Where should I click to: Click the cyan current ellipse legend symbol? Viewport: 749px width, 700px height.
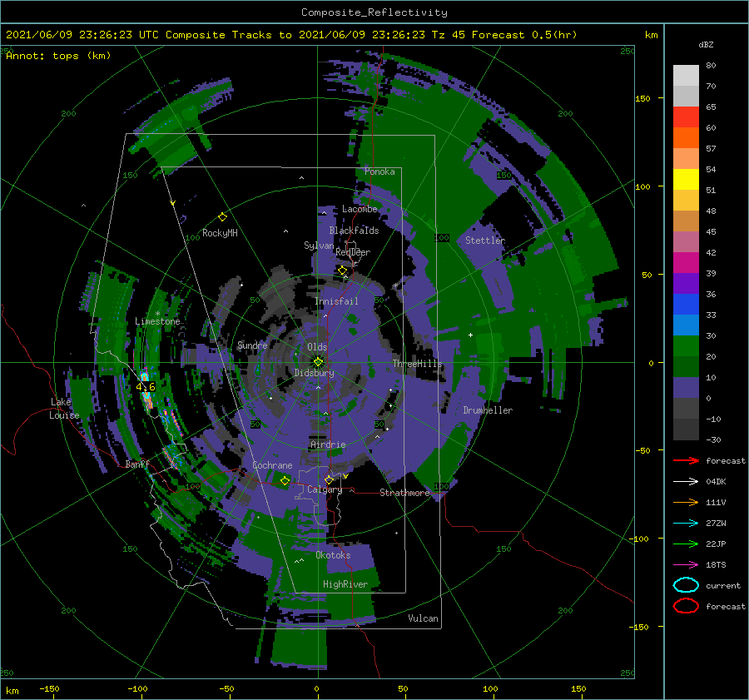click(686, 585)
